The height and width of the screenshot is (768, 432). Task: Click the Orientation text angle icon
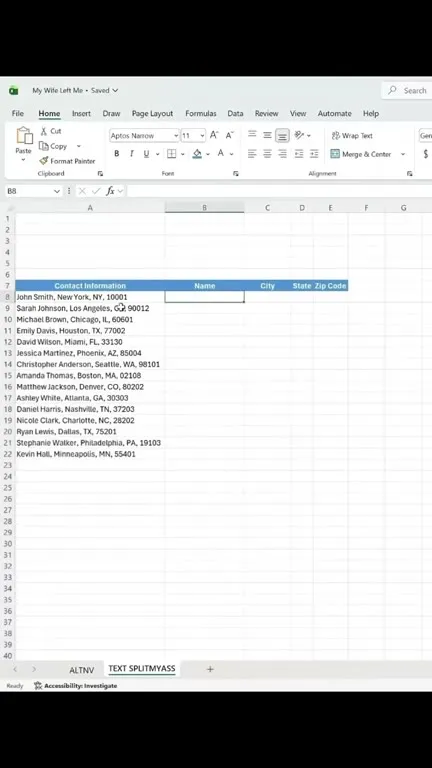tap(299, 135)
